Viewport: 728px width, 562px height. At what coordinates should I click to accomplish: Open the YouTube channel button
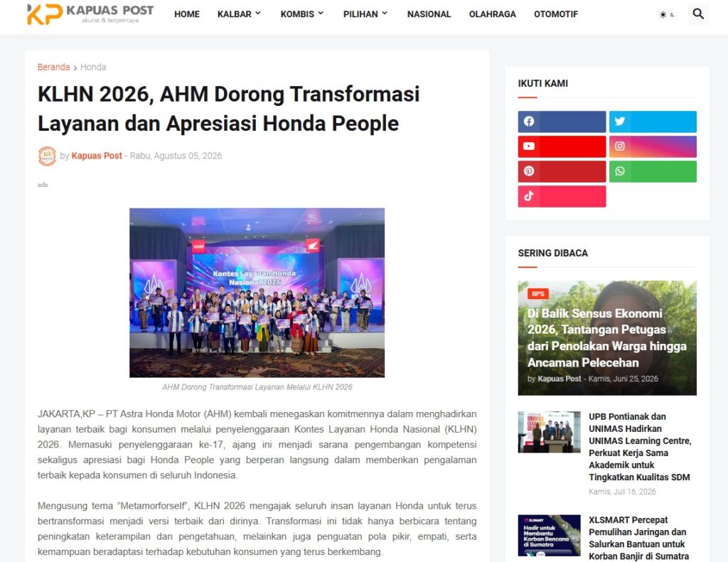[562, 146]
